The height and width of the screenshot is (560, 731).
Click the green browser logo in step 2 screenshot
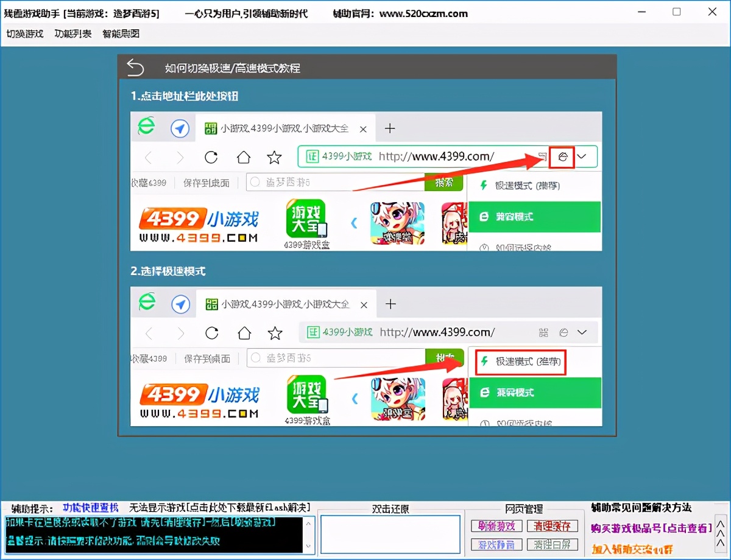[x=146, y=302]
